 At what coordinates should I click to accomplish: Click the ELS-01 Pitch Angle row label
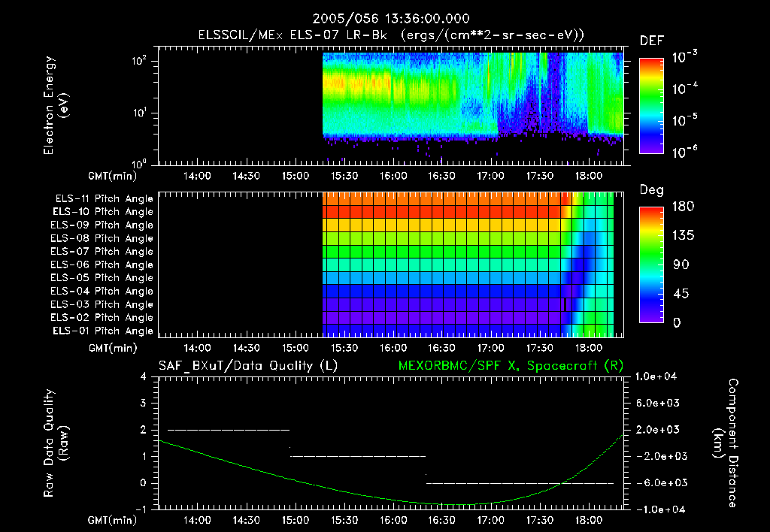103,331
